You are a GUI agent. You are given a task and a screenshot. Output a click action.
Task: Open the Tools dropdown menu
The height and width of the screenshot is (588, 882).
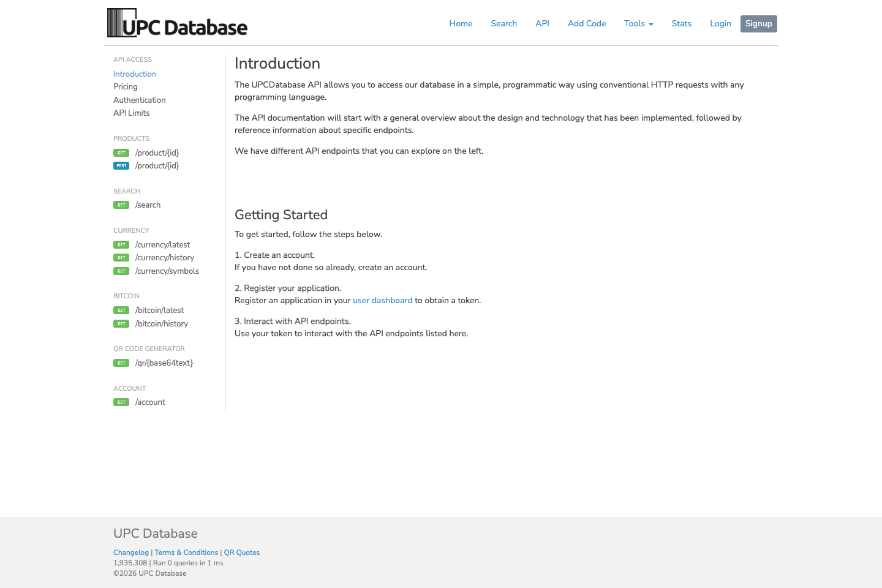[638, 23]
